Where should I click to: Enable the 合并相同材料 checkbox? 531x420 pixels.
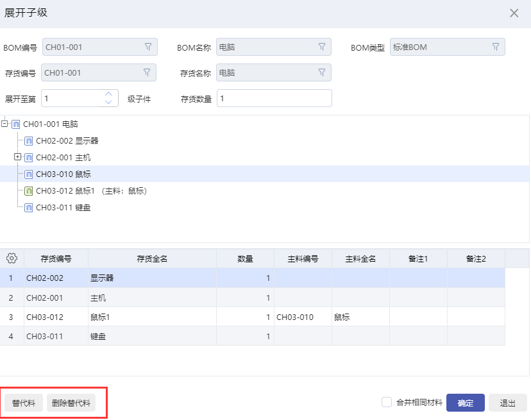(387, 402)
